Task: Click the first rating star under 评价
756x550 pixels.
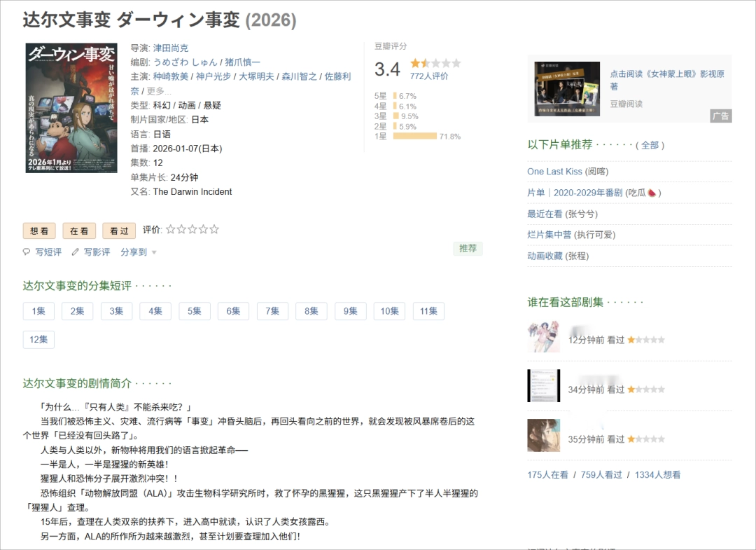Action: click(x=170, y=229)
